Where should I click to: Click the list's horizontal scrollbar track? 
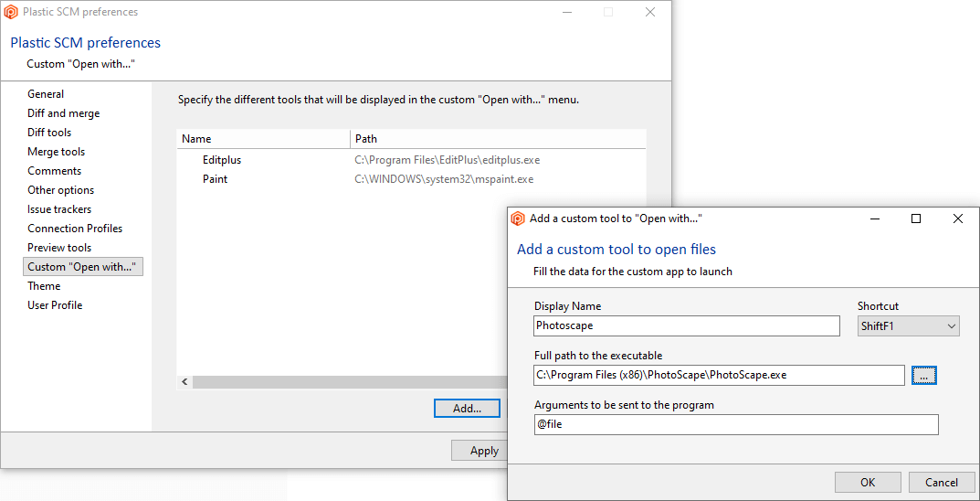[350, 381]
